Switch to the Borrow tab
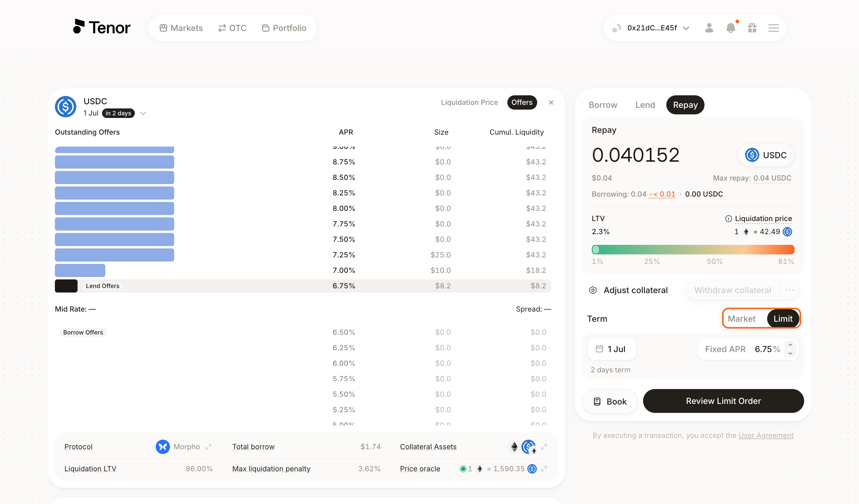 coord(603,105)
